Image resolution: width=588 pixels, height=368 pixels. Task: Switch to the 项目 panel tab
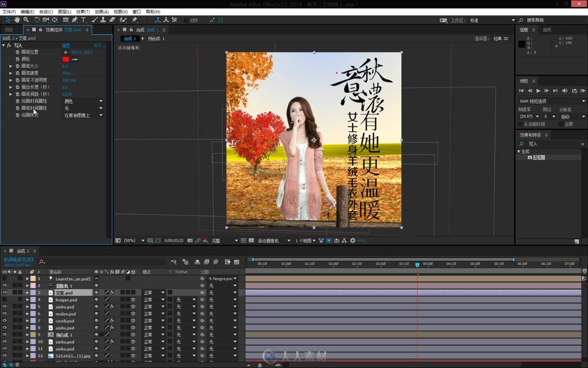pyautogui.click(x=9, y=30)
